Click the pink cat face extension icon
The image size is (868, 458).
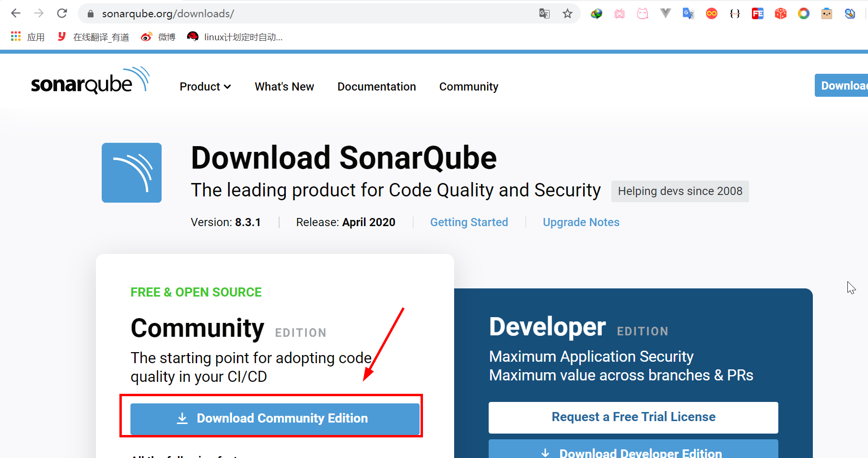[643, 13]
